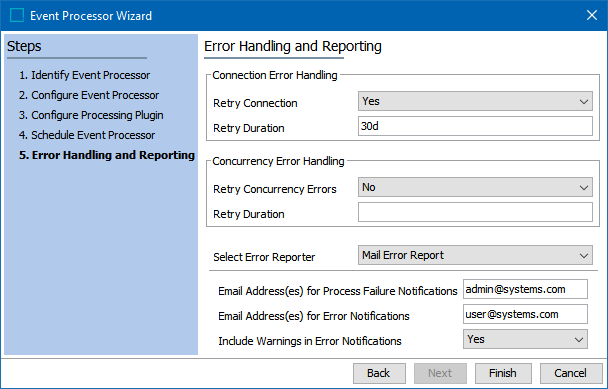Viewport: 608px width, 389px height.
Task: Select step 3 Configure Processing Plugin
Action: (x=91, y=115)
